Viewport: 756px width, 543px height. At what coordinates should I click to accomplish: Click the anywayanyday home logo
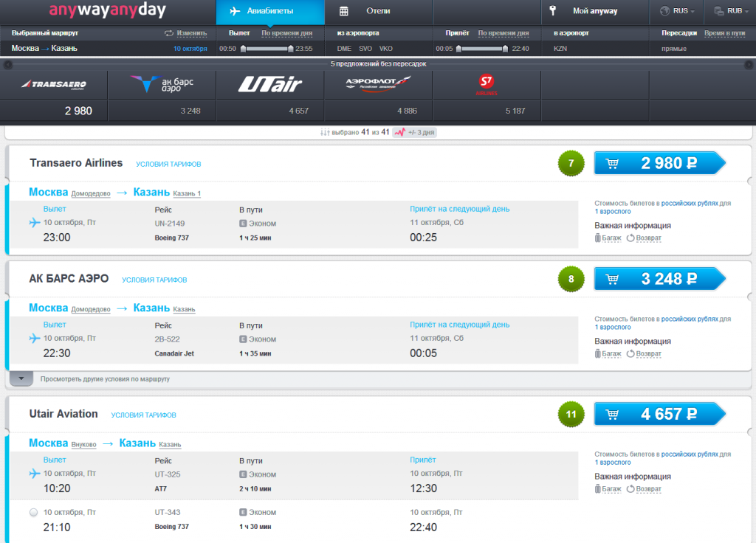pos(107,11)
